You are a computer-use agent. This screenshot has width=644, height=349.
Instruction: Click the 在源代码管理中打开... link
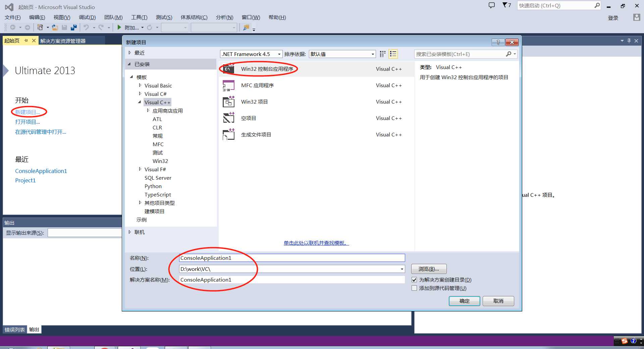[x=41, y=132]
